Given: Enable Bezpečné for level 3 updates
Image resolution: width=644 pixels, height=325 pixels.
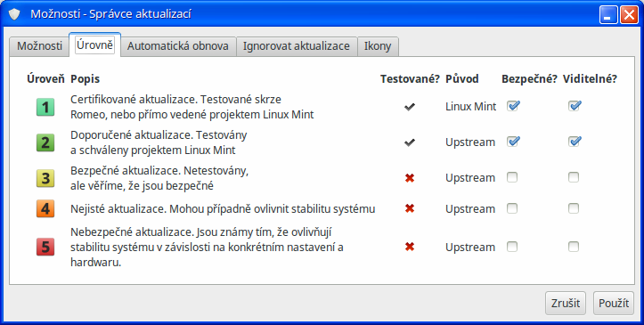Looking at the screenshot, I should coord(512,177).
